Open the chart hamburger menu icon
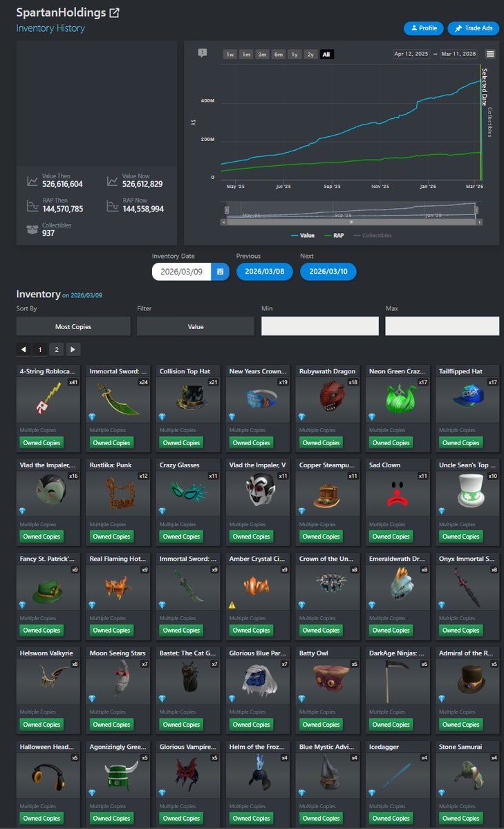Screen dimensions: 504x829 pos(490,54)
